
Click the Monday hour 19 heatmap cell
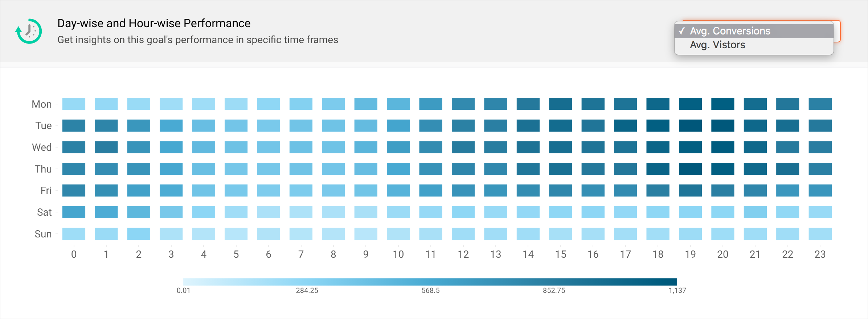690,104
